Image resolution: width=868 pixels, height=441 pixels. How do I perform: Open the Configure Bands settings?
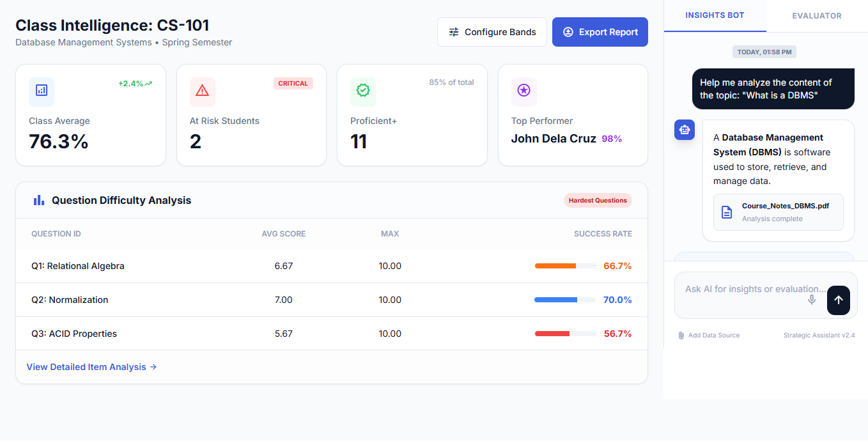[x=492, y=32]
